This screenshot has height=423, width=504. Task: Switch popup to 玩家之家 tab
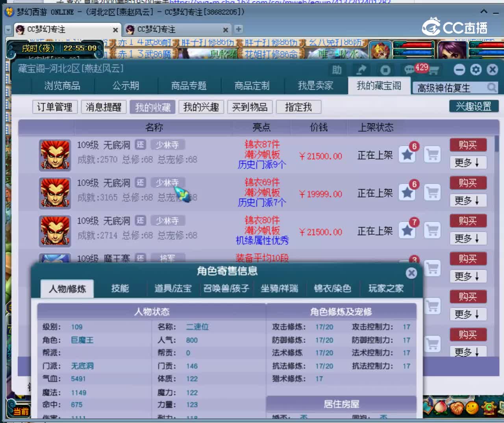pos(386,288)
